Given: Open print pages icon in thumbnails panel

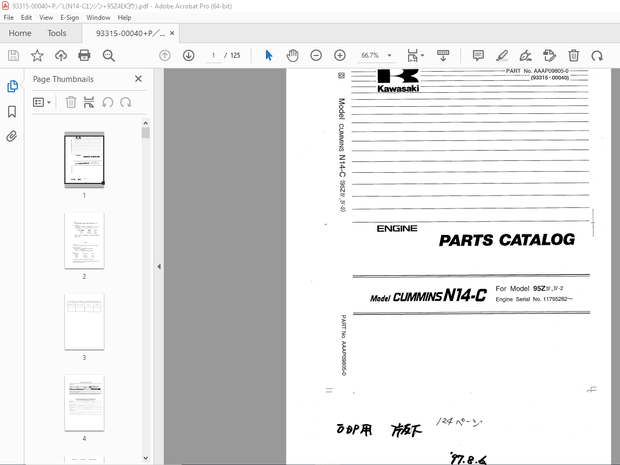Looking at the screenshot, I should tap(89, 102).
